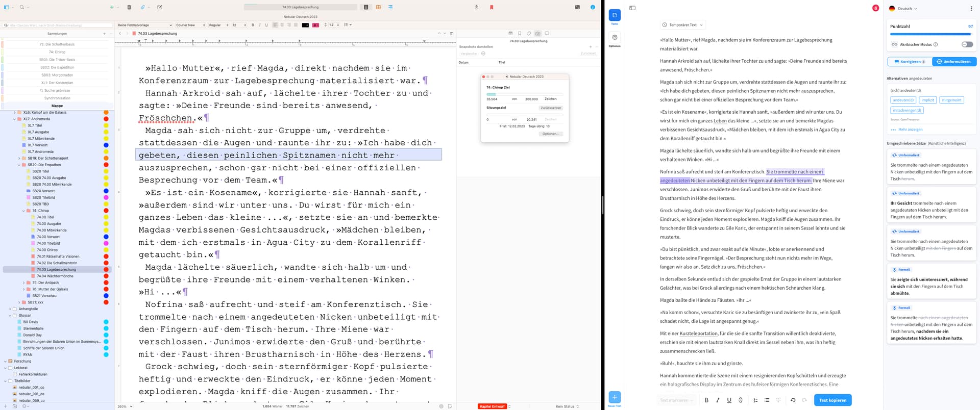980x410 pixels.
Task: Open the Optionen gear in the sidebar
Action: point(615,38)
